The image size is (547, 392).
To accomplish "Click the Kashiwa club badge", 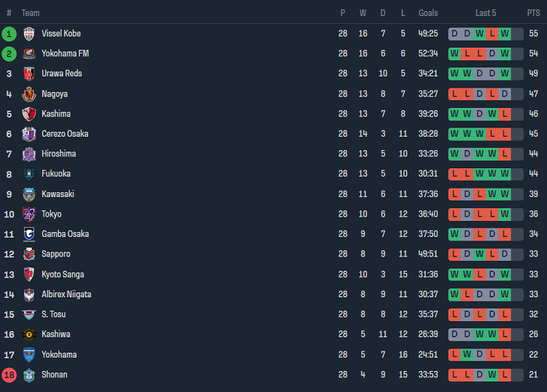I will 29,334.
